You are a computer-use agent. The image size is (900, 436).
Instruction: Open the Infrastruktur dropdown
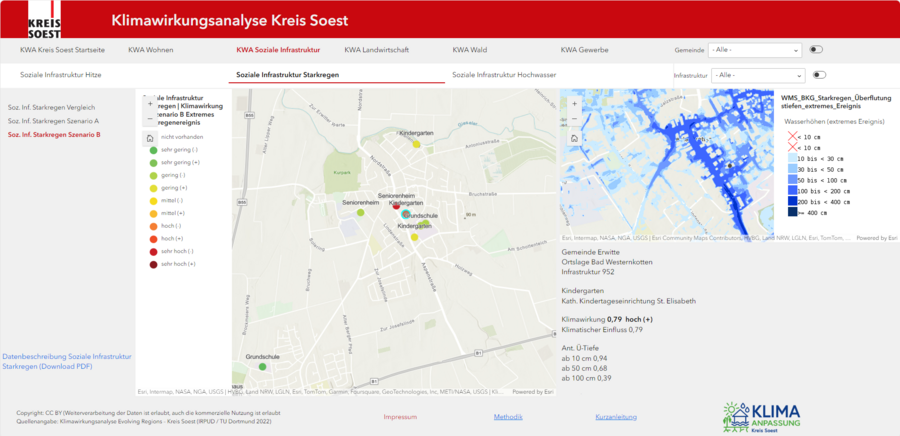tap(758, 75)
